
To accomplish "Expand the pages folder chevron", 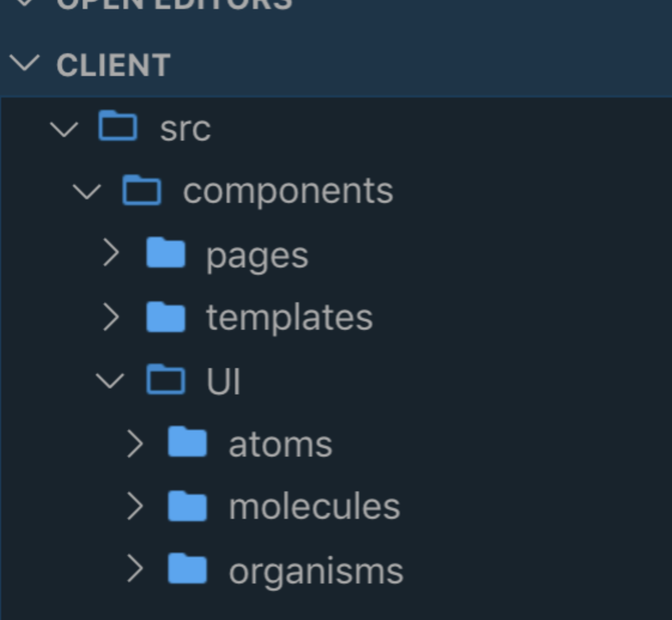I will [111, 253].
